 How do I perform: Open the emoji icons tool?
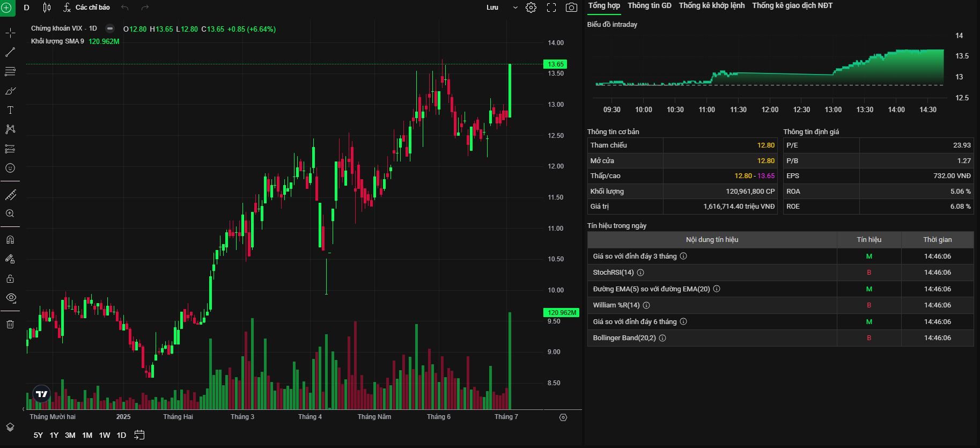click(10, 168)
